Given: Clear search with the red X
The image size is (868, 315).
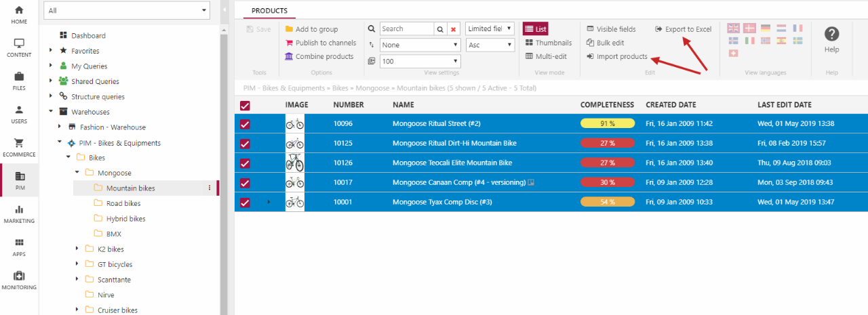Looking at the screenshot, I should point(454,29).
